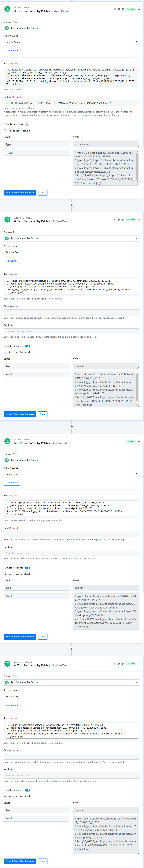The image size is (144, 868).
Task: Enable Simple Response toggle in step 3
Action: pyautogui.click(x=27, y=124)
